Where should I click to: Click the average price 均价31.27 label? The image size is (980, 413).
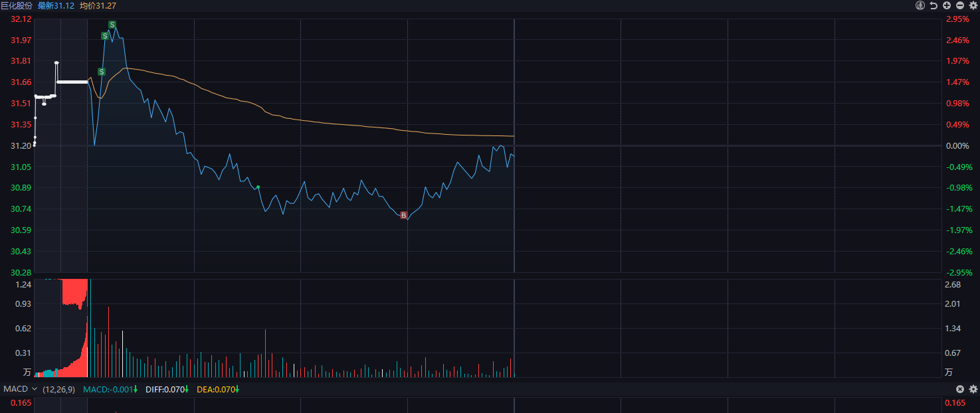98,5
